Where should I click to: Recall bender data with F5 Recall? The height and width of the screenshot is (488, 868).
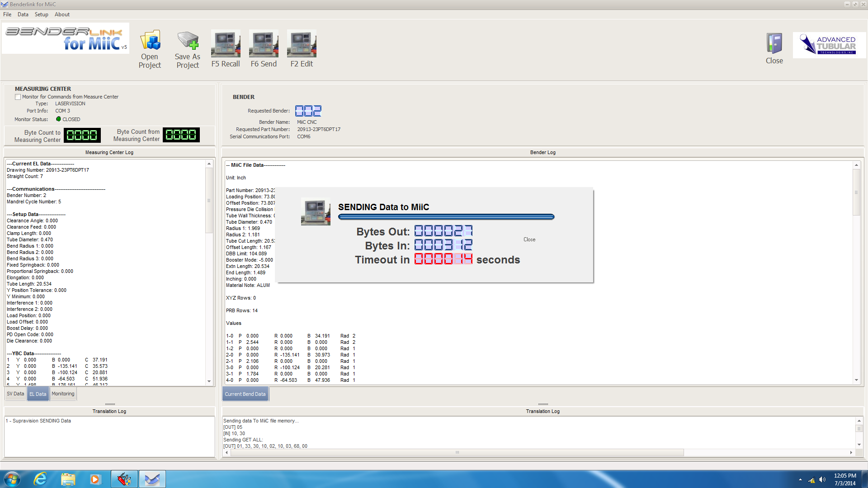point(226,49)
